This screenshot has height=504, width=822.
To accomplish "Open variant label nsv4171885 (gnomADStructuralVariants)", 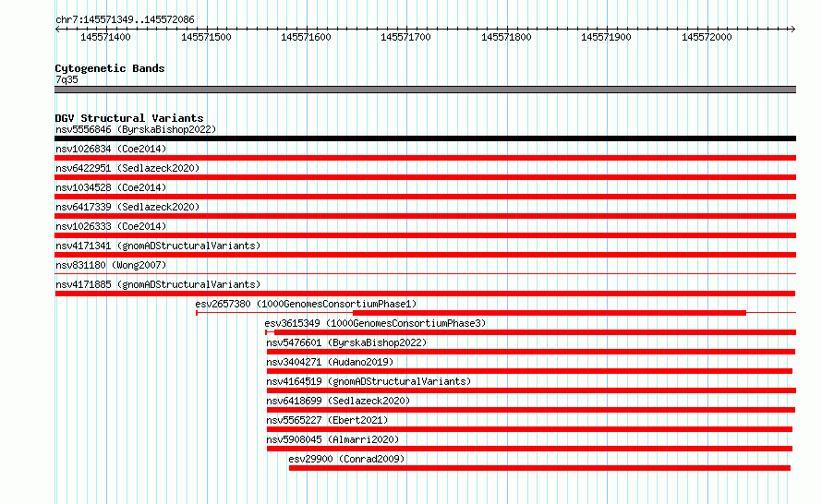I will click(x=158, y=284).
